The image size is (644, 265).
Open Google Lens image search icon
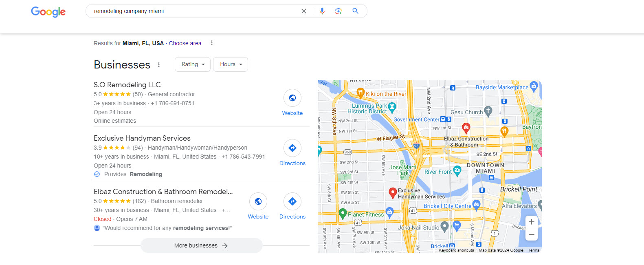338,11
